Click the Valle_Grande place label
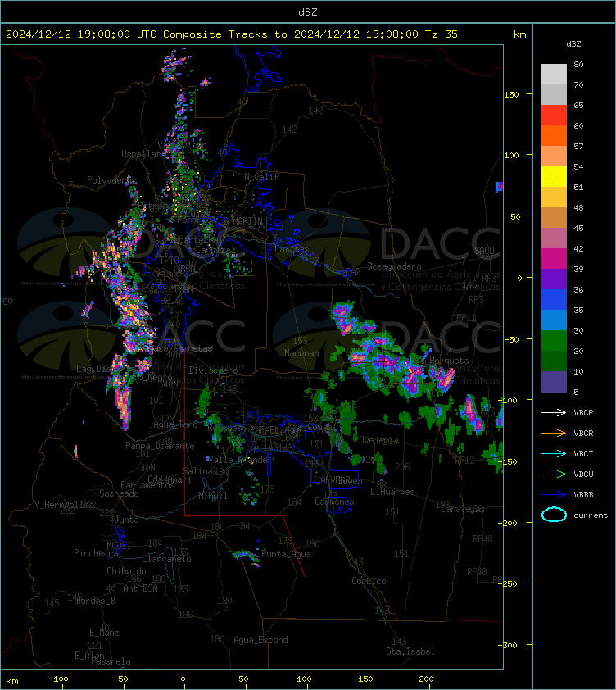Viewport: 616px width, 690px height. click(x=237, y=460)
